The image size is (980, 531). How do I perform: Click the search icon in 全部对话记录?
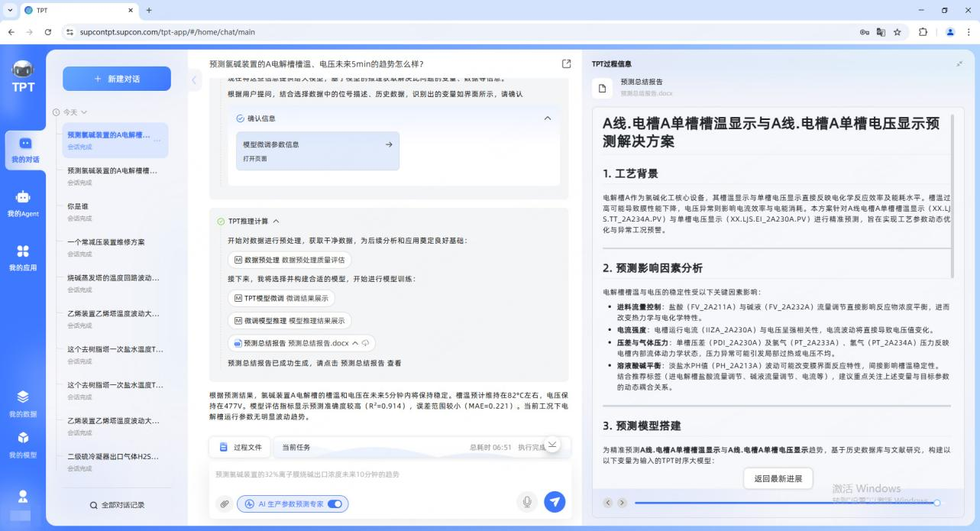coord(93,505)
